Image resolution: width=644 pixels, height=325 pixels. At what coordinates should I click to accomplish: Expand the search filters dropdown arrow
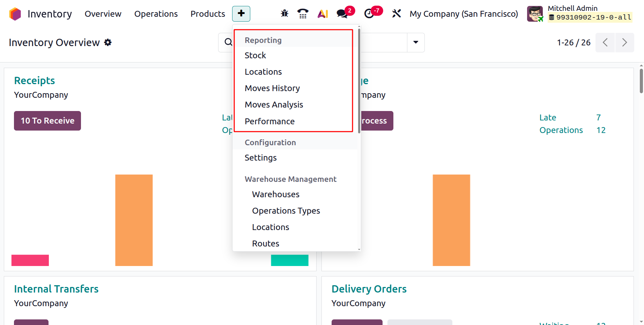click(415, 42)
